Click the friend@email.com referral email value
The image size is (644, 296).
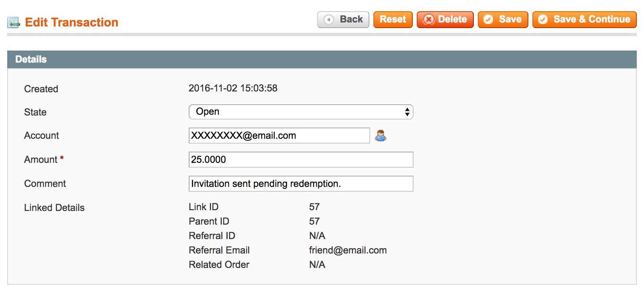coord(348,250)
